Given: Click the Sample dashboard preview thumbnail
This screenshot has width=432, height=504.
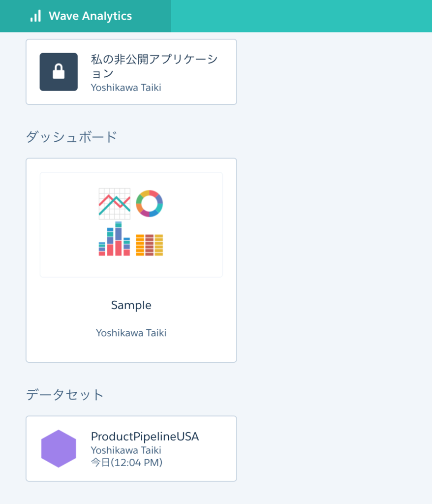Looking at the screenshot, I should tap(131, 224).
